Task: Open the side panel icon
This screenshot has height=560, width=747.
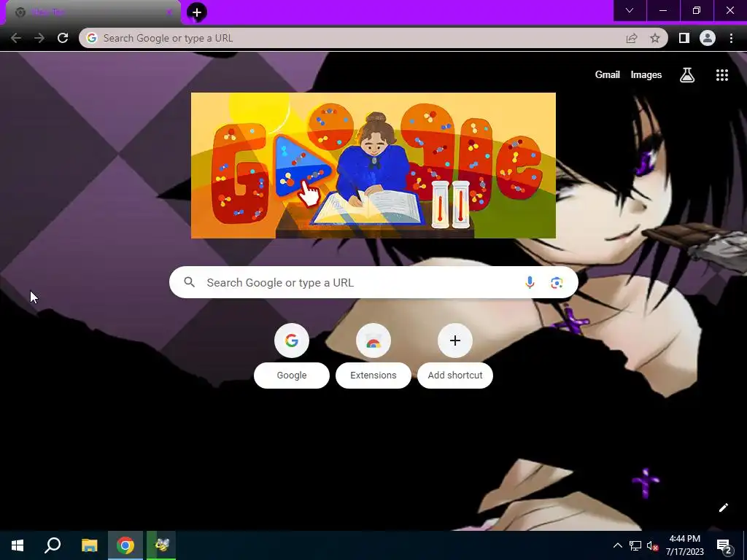Action: [684, 38]
